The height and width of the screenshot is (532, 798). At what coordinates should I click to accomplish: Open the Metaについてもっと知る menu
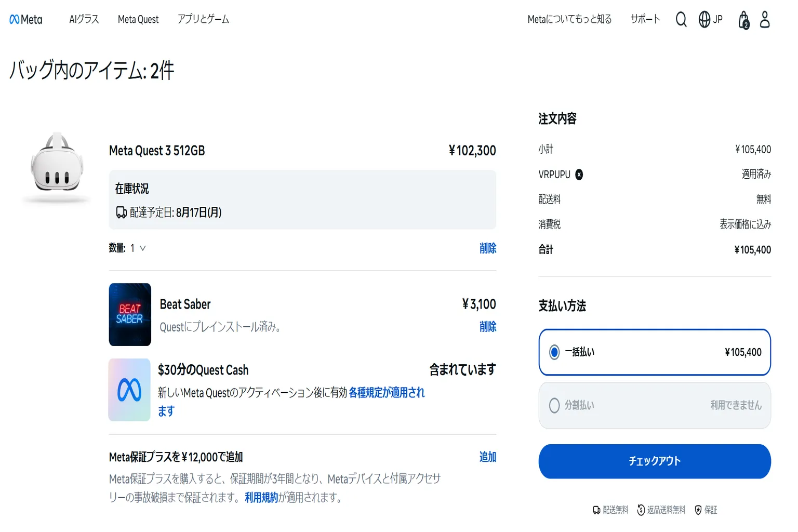point(569,20)
